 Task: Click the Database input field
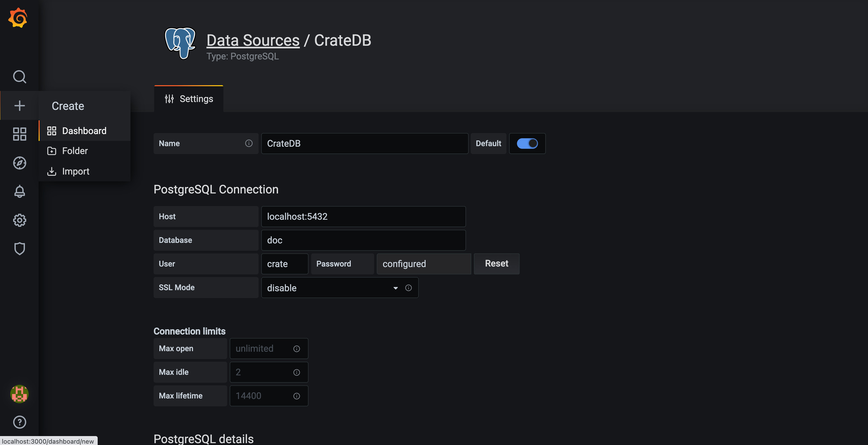point(364,240)
